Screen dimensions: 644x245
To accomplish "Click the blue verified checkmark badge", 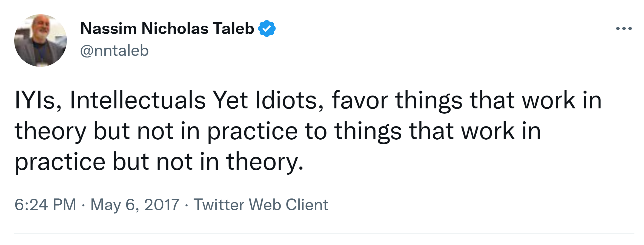I will pos(267,28).
